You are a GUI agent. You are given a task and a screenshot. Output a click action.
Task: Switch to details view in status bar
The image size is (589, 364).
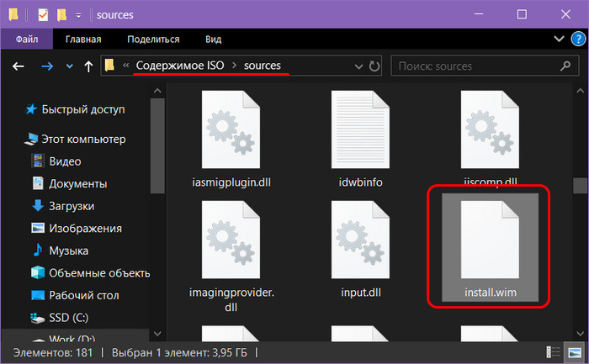pyautogui.click(x=553, y=352)
